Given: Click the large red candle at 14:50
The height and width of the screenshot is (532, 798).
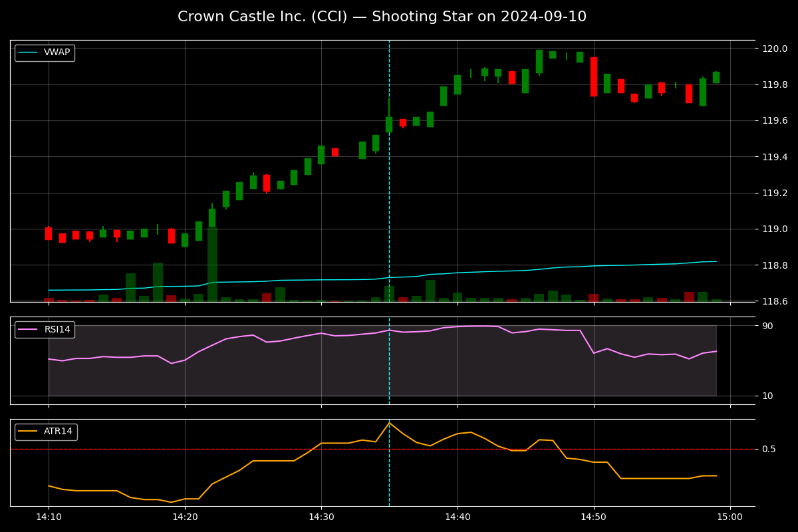Looking at the screenshot, I should point(594,76).
